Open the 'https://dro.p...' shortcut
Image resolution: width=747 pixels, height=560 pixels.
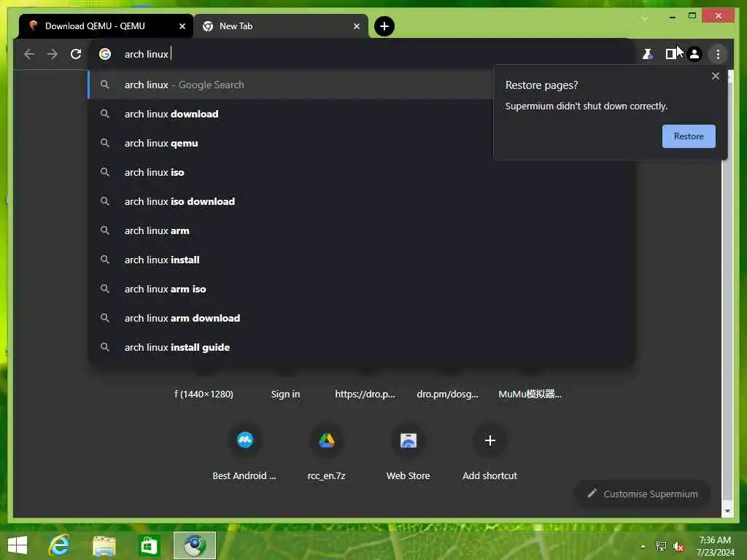(365, 394)
